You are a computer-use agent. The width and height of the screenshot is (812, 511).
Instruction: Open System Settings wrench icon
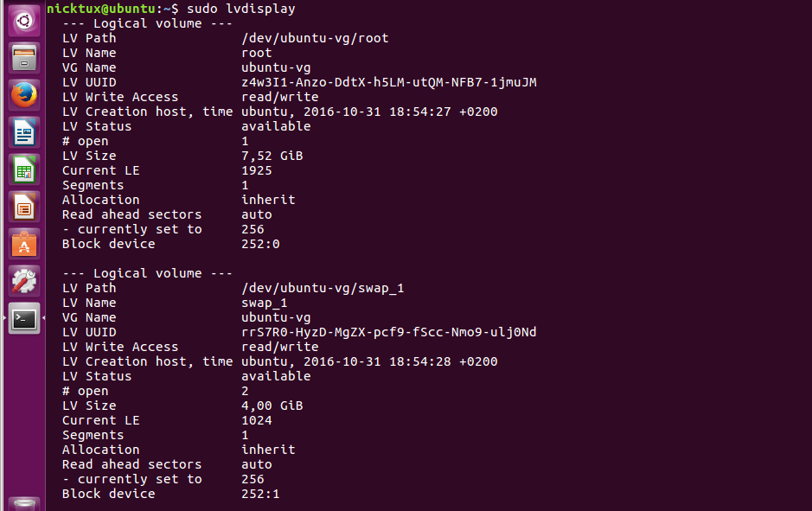pyautogui.click(x=24, y=281)
